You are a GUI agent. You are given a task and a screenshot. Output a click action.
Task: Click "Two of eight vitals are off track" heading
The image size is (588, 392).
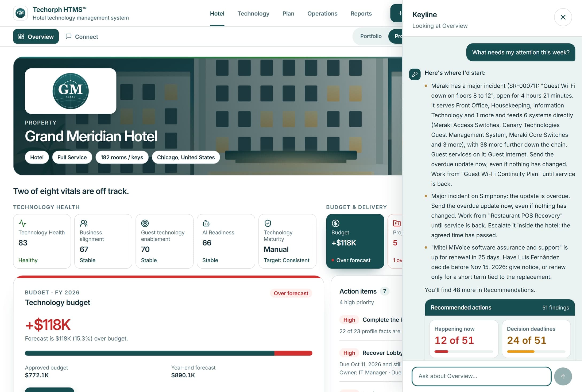pos(71,191)
